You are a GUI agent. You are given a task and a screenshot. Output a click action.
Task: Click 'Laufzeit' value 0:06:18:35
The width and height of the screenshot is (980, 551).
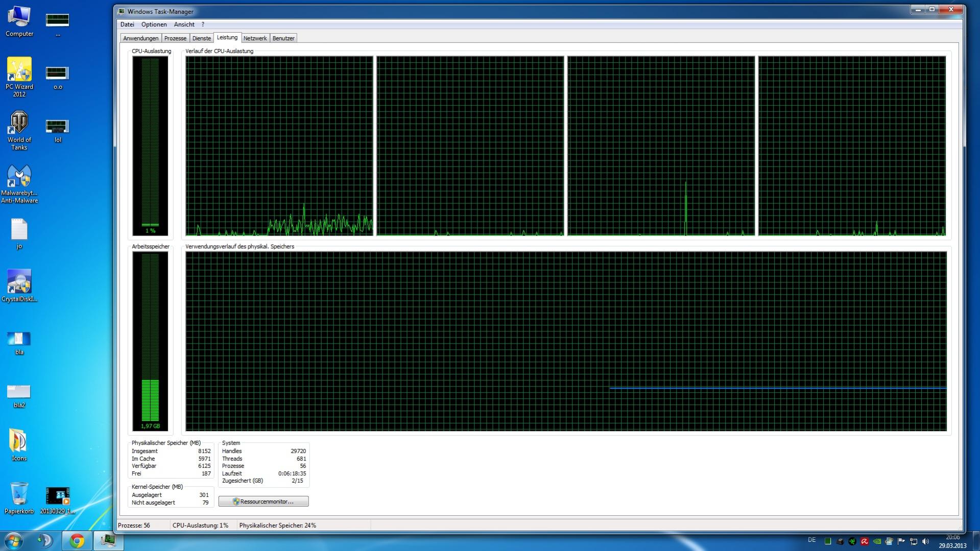(292, 474)
